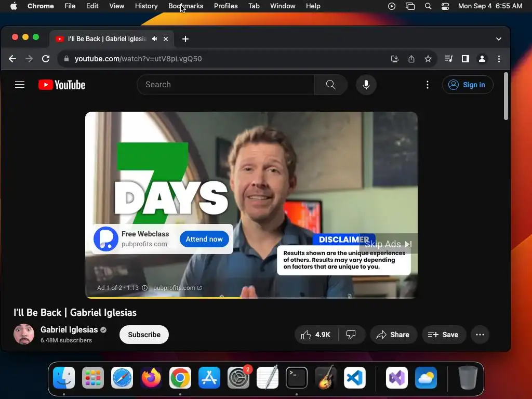The height and width of the screenshot is (399, 532).
Task: Click the pubprofits advertiser logo
Action: [x=106, y=239]
